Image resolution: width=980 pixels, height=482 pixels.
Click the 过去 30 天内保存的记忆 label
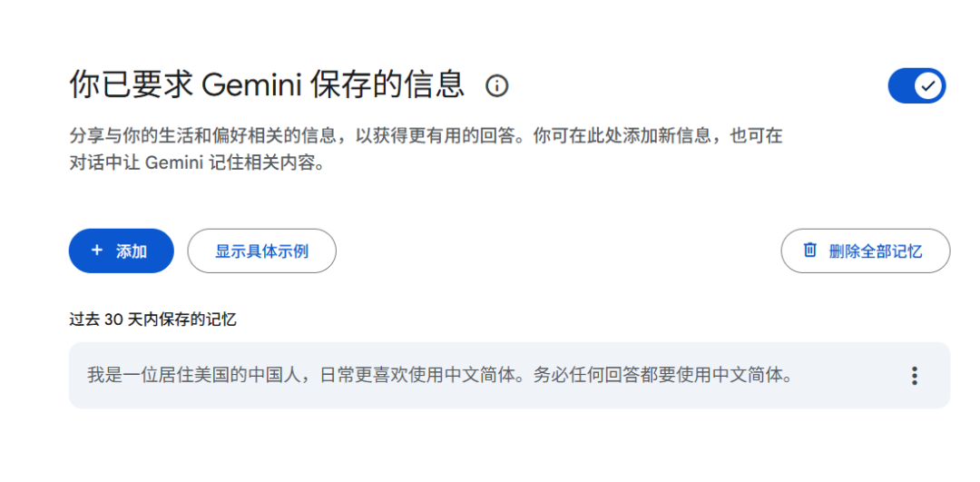pyautogui.click(x=152, y=320)
